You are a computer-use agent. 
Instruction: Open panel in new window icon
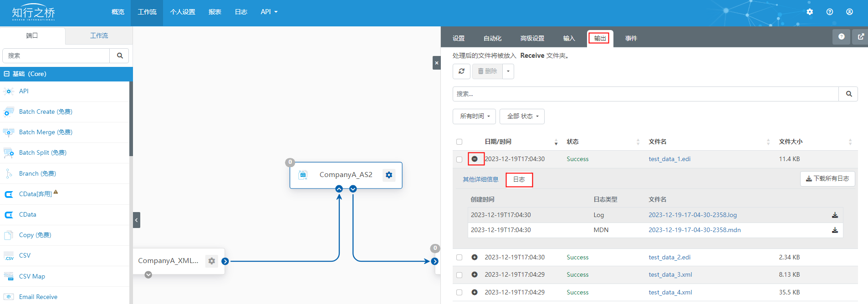click(x=860, y=37)
